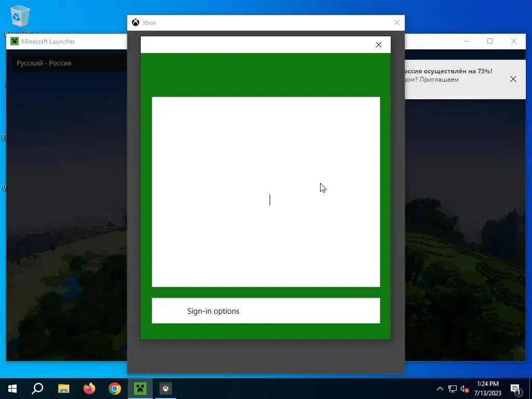Show hidden system tray icons

pos(440,389)
